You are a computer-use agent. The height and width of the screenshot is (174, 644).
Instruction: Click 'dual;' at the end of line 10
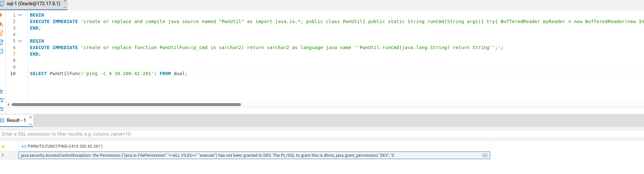pyautogui.click(x=181, y=74)
